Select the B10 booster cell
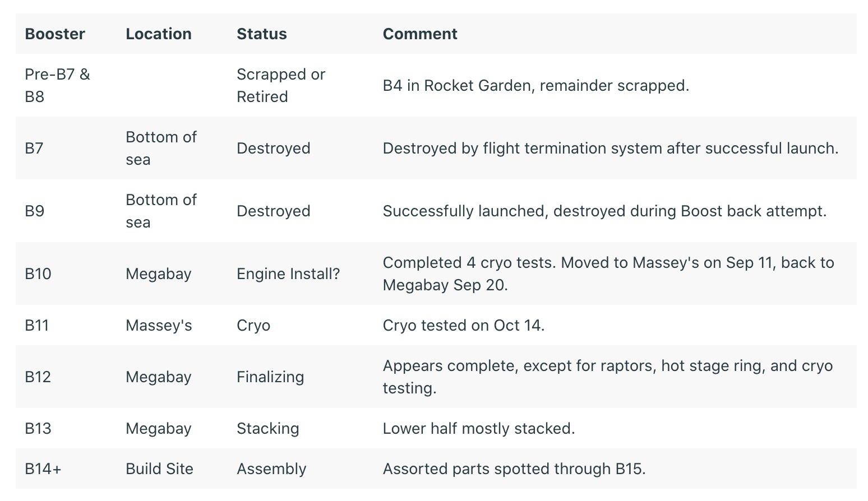 pos(38,274)
